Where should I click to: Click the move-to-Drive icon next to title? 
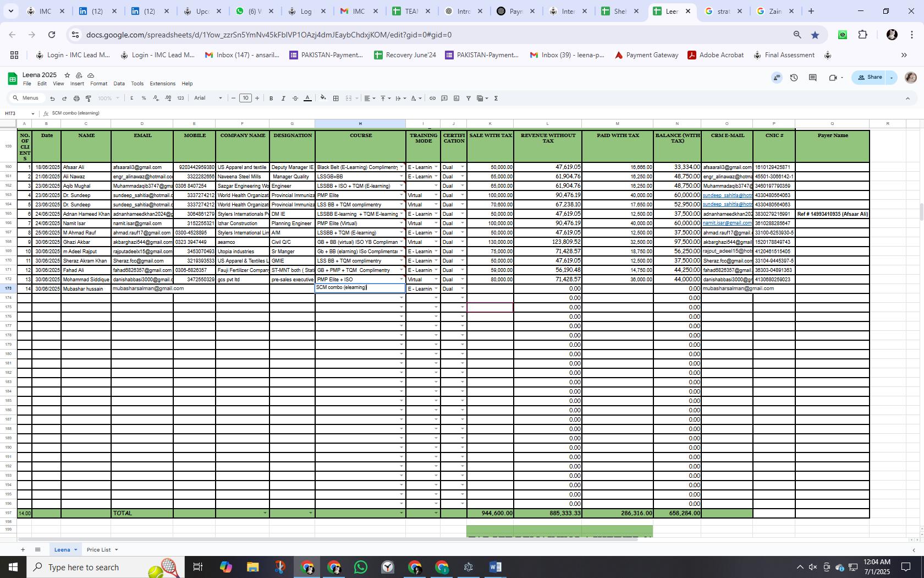point(79,75)
